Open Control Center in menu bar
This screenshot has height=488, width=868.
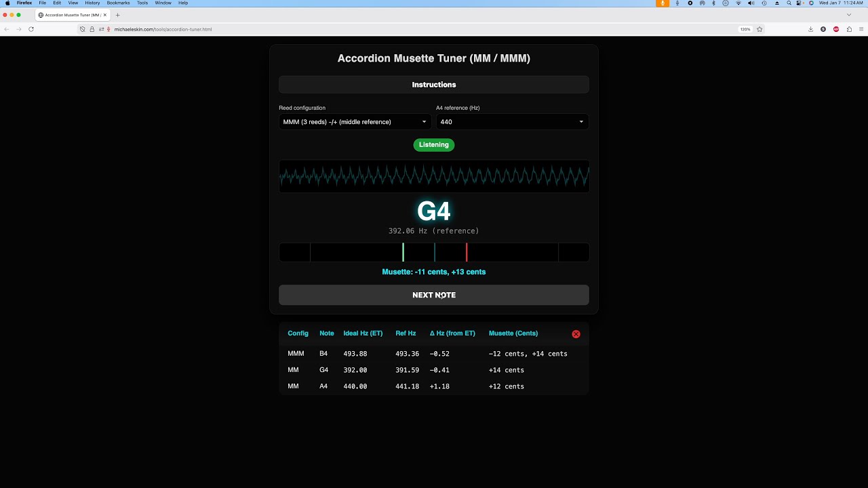800,3
